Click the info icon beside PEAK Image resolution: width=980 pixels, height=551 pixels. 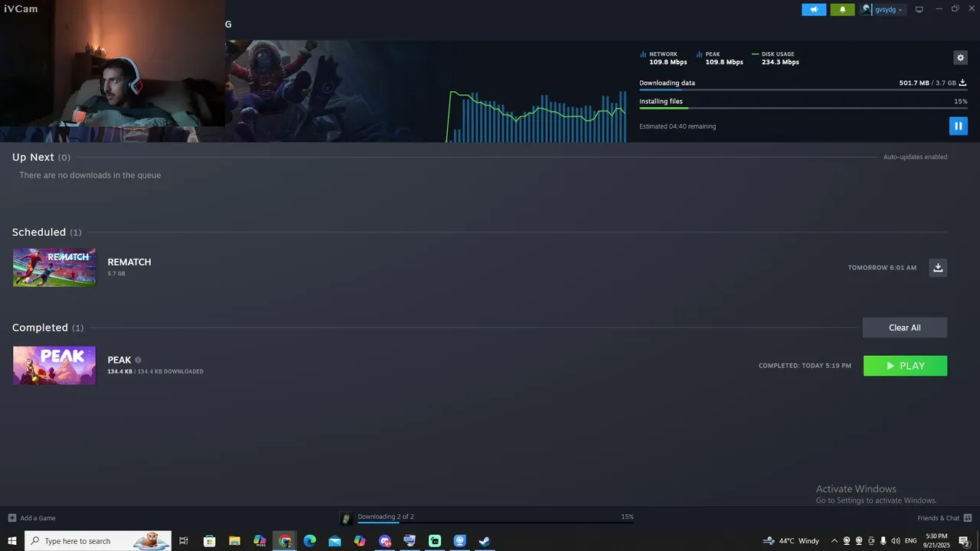point(138,360)
